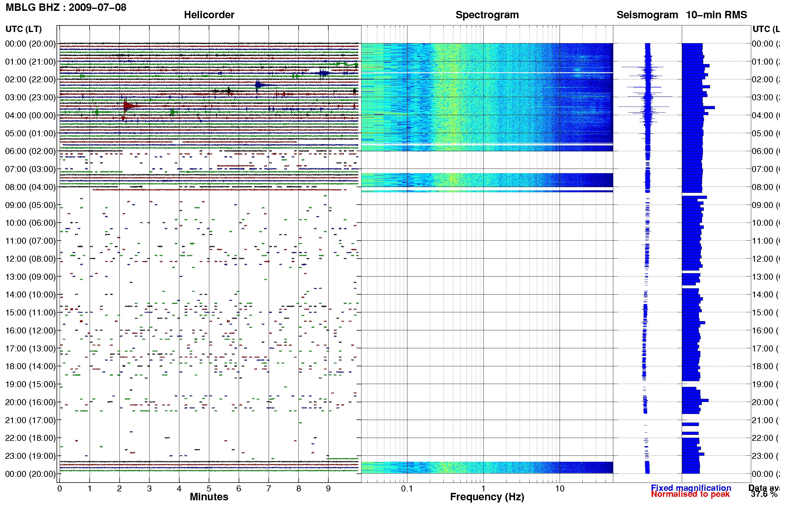Select the Spectrogram panel heading
This screenshot has height=508, width=812.
[487, 15]
